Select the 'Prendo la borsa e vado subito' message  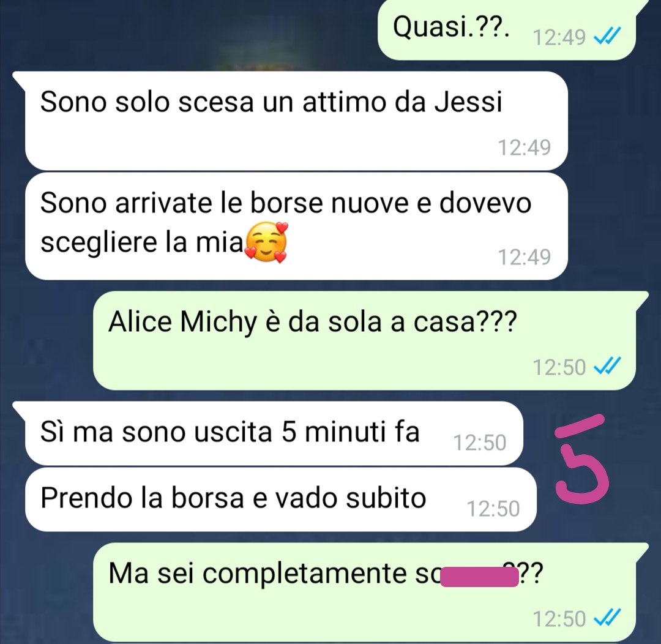pyautogui.click(x=281, y=500)
